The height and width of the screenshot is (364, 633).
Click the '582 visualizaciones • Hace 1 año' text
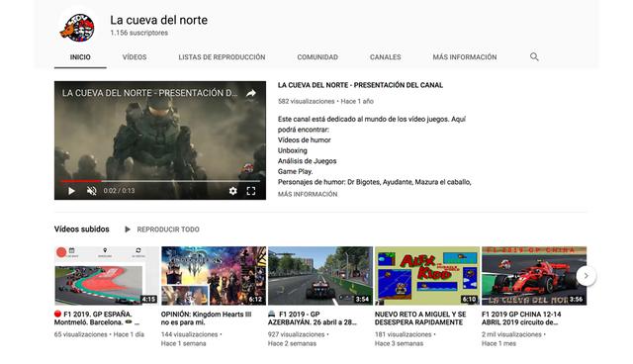click(325, 101)
